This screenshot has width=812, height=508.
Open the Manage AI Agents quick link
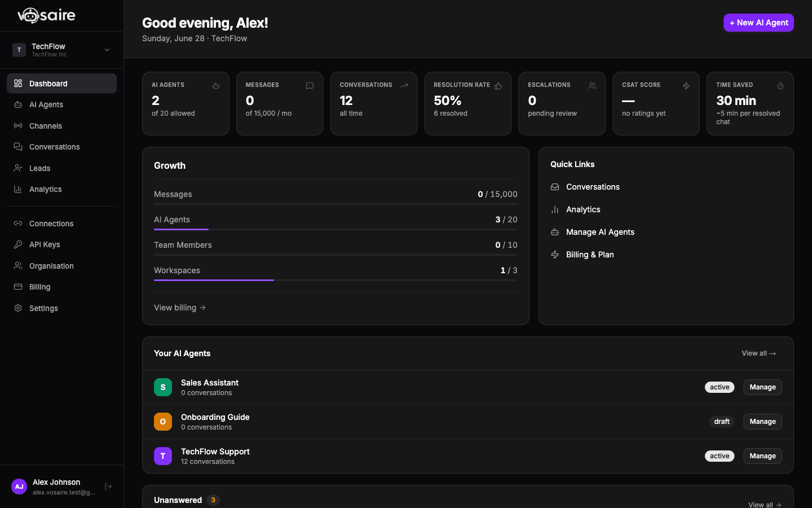coord(600,232)
